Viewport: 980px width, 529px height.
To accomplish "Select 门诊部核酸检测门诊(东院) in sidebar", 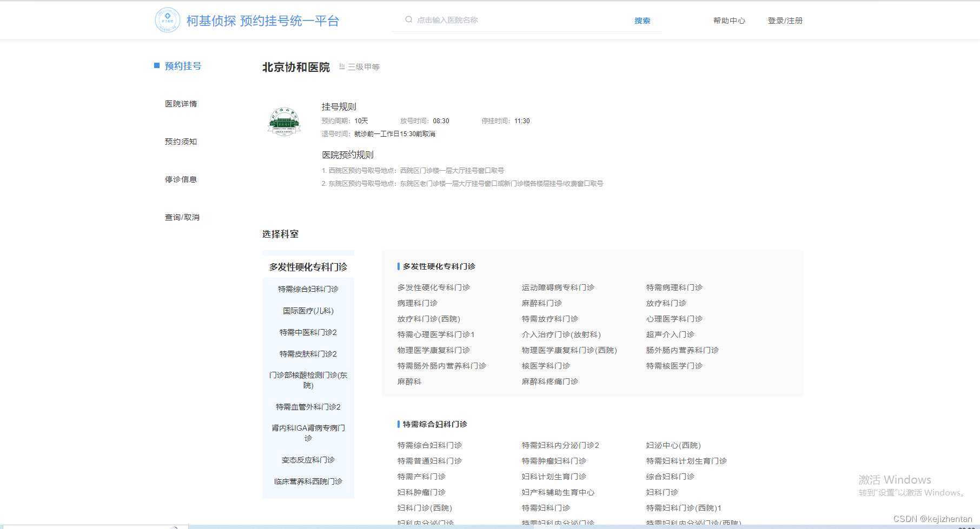I will coord(308,380).
